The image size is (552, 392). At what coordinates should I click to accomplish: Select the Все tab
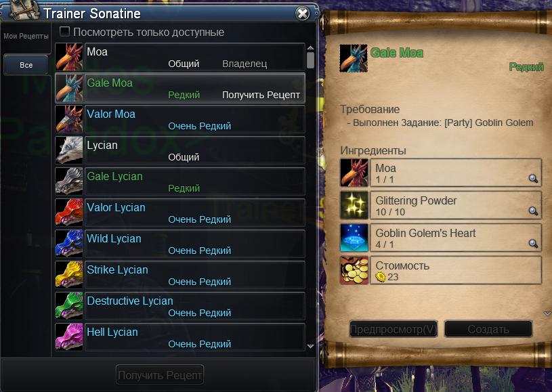(26, 65)
